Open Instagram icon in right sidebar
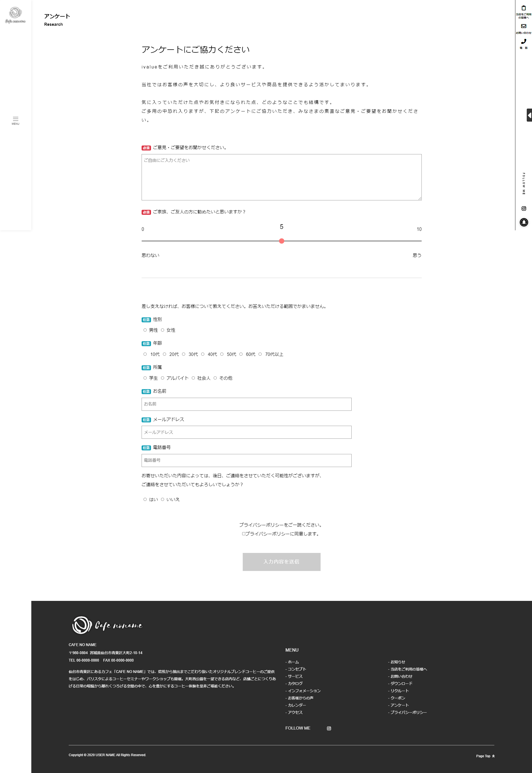This screenshot has height=773, width=532. coord(524,208)
